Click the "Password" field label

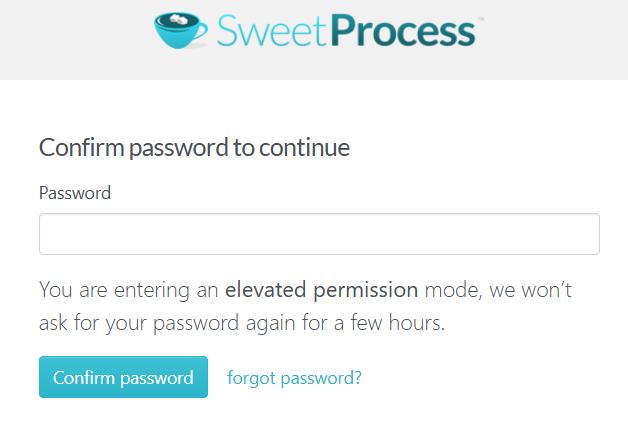pyautogui.click(x=75, y=193)
